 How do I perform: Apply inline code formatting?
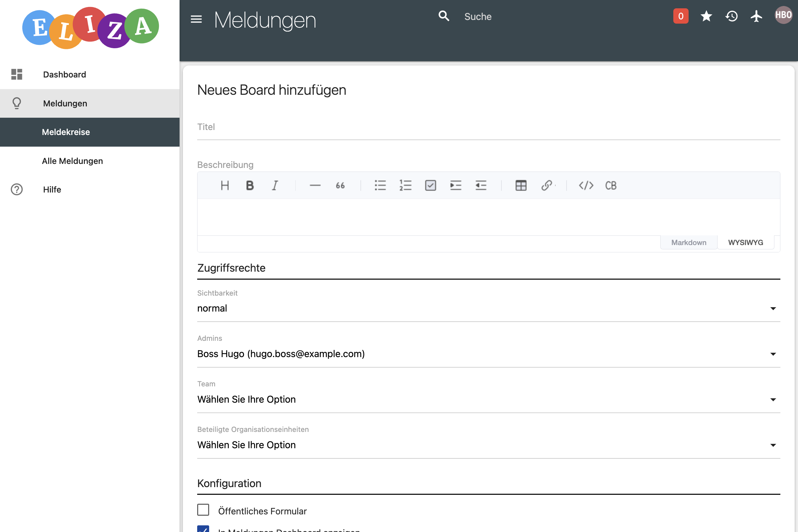click(x=586, y=186)
